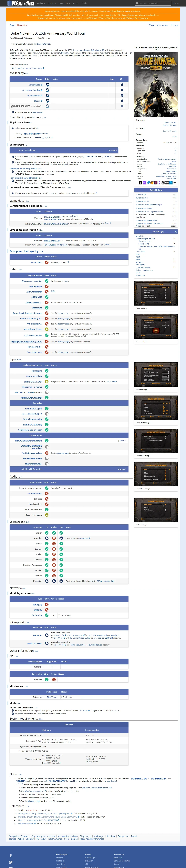Hide the Contents box with [h]
186x868 pixels.
(x=162, y=231)
